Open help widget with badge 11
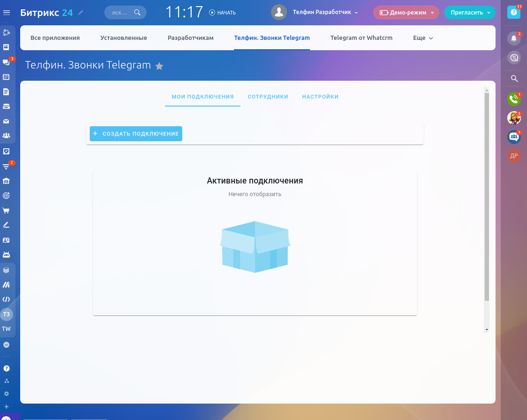 point(513,12)
